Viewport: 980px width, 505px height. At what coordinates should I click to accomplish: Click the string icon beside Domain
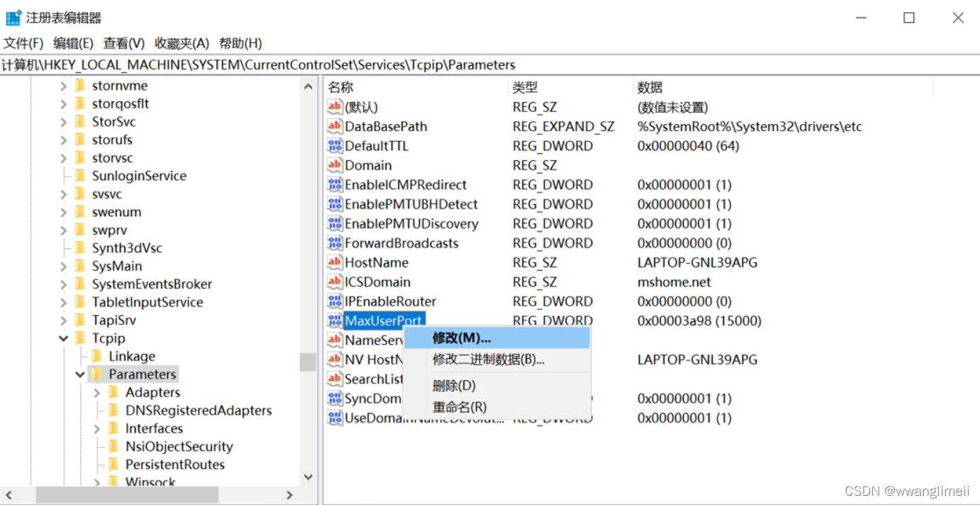click(x=335, y=165)
